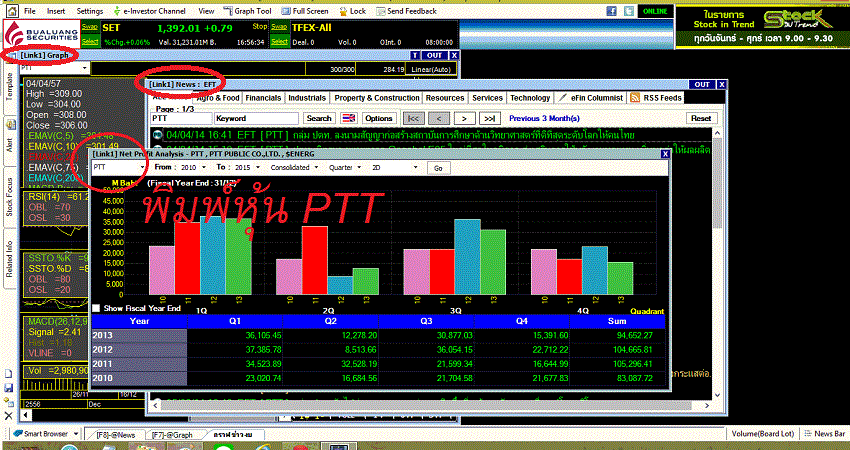Open the eFin Columnist tab

tap(591, 98)
